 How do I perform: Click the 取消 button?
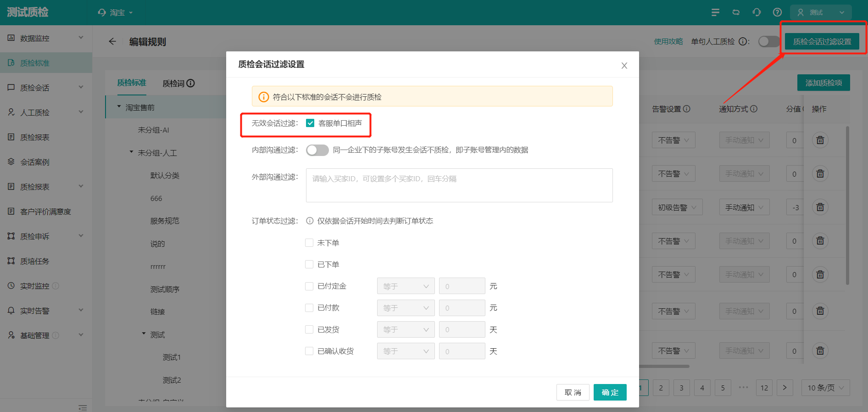tap(573, 392)
